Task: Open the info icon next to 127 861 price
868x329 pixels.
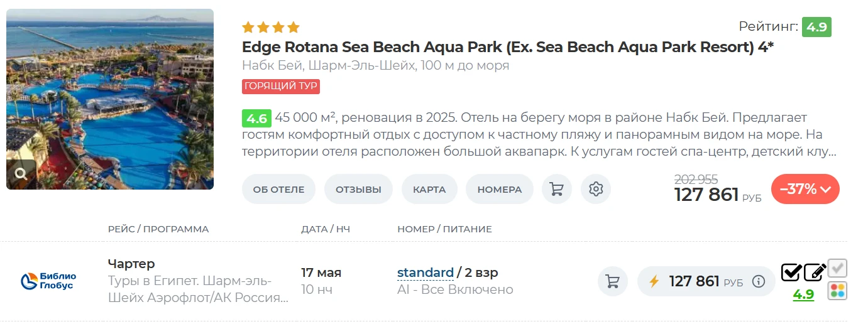Action: coord(759,281)
